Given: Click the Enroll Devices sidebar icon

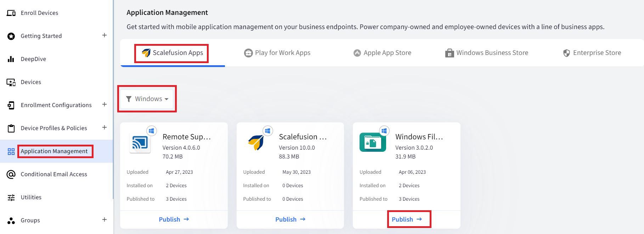Looking at the screenshot, I should [x=11, y=13].
